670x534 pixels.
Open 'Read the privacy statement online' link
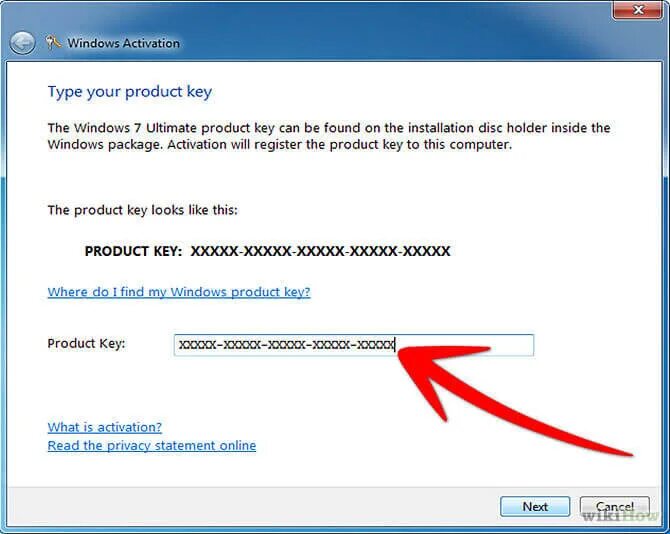[x=152, y=445]
